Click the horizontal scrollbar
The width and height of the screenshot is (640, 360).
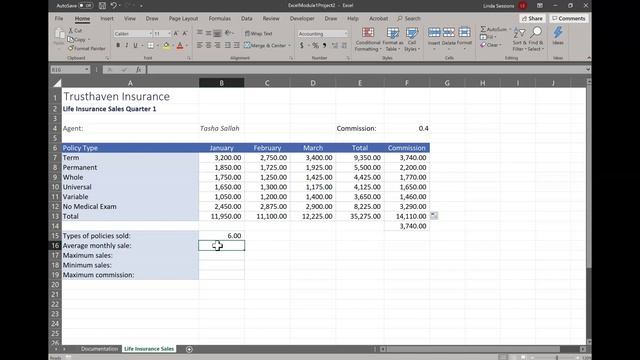click(473, 349)
